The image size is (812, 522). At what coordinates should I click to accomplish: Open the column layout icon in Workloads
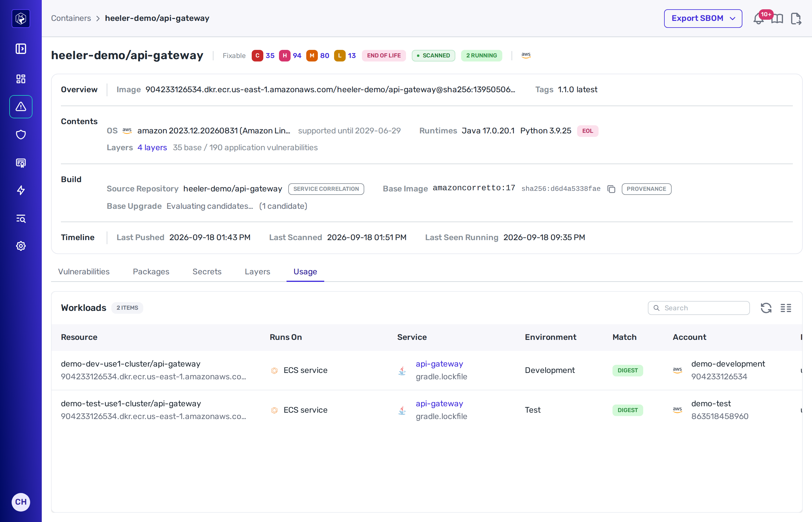click(x=786, y=308)
